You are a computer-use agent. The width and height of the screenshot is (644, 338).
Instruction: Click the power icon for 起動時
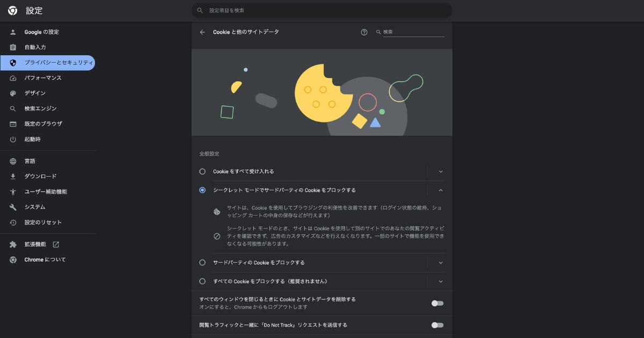coord(13,139)
